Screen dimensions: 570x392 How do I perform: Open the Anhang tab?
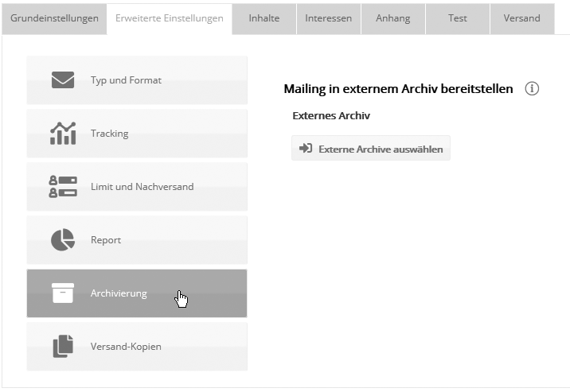click(393, 18)
